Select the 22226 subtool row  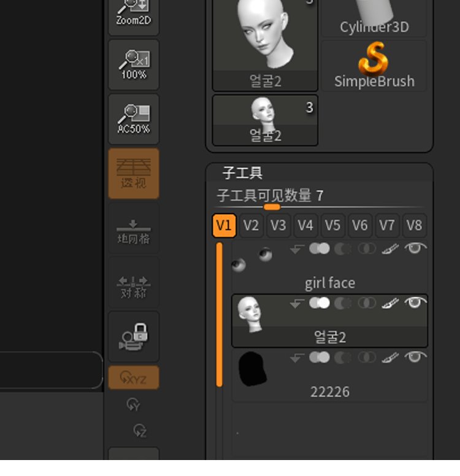coord(330,375)
